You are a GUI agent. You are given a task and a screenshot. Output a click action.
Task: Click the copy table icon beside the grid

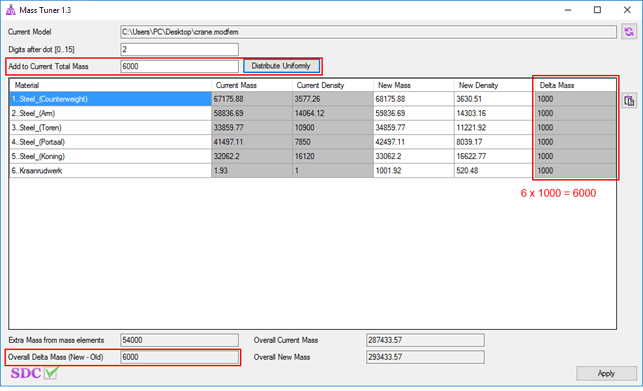(x=629, y=101)
